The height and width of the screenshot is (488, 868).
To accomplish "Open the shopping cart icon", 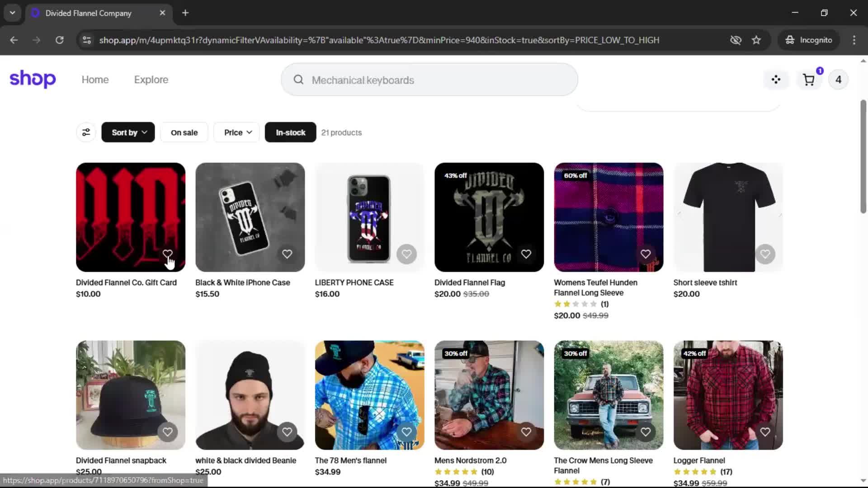I will pos(808,80).
